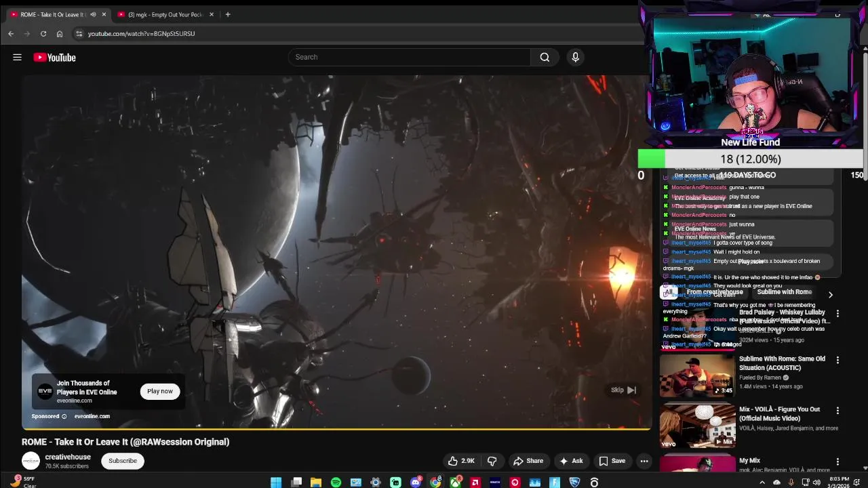
Task: Go to YouTube home via logo
Action: (55, 58)
